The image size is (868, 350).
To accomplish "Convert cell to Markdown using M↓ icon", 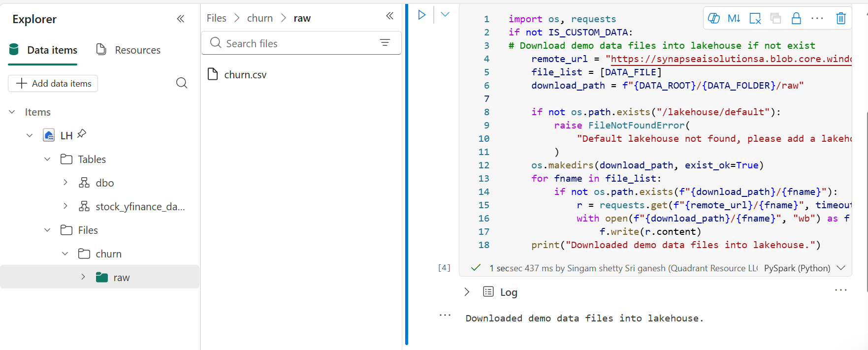I will [734, 19].
